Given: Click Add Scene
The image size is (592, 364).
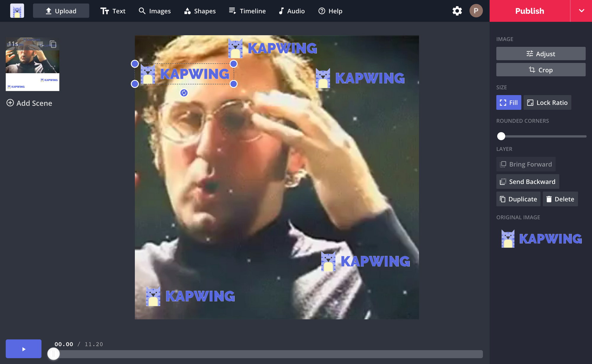Looking at the screenshot, I should click(x=29, y=103).
